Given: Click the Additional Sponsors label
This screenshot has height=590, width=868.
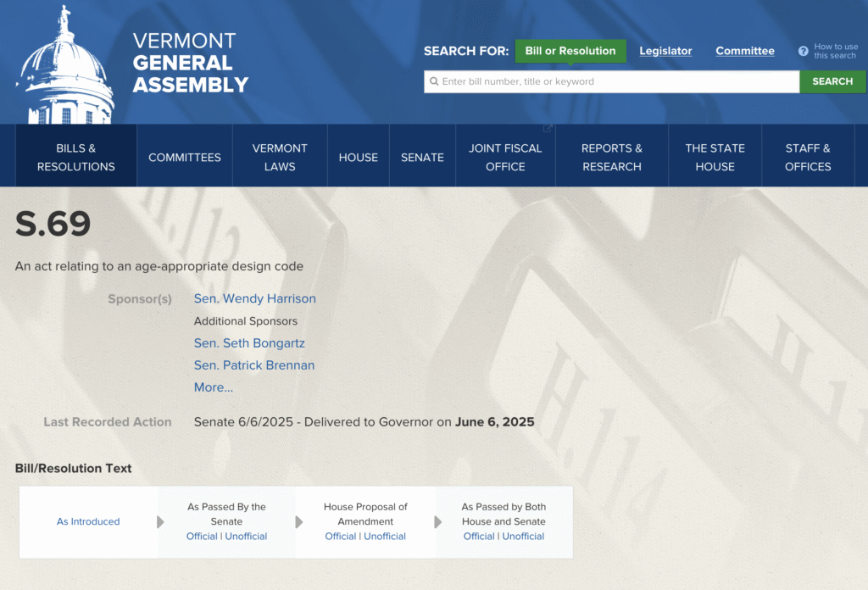Looking at the screenshot, I should [245, 321].
